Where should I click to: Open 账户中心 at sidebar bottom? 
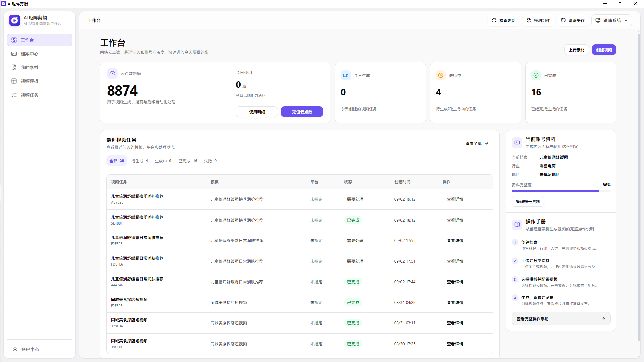pyautogui.click(x=40, y=349)
